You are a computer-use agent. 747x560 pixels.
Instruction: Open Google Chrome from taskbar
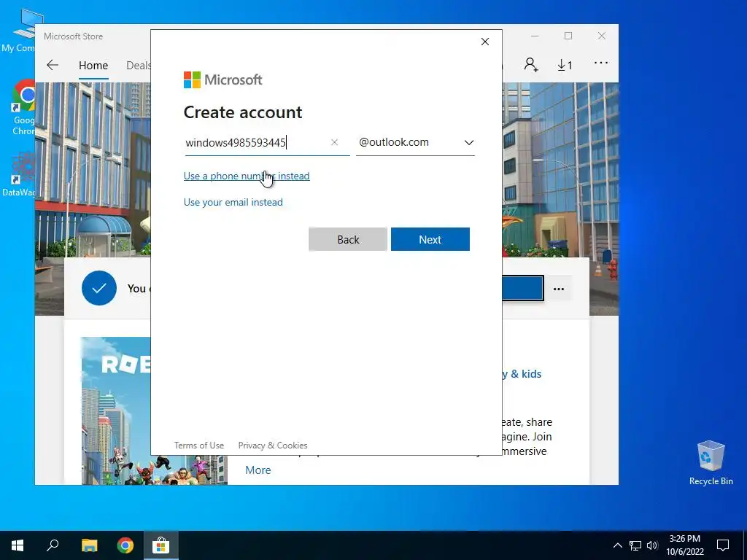pos(125,545)
